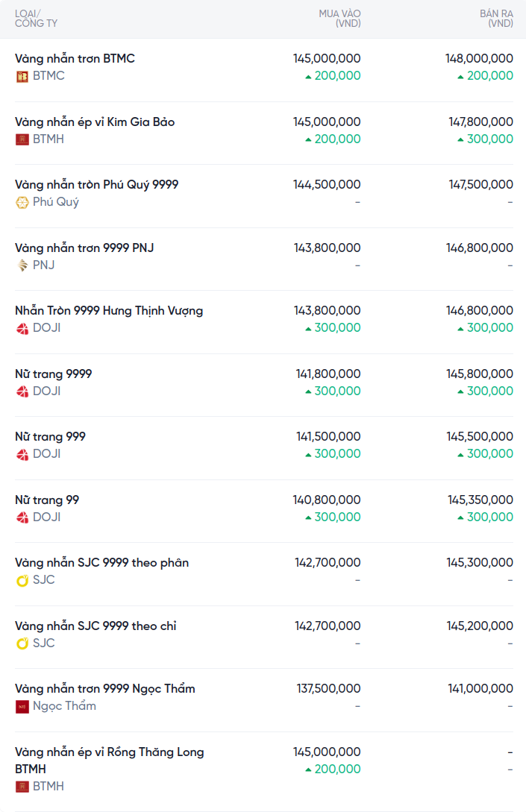Image resolution: width=526 pixels, height=812 pixels.
Task: Select the Nữ trang 999 product name
Action: pos(50,436)
